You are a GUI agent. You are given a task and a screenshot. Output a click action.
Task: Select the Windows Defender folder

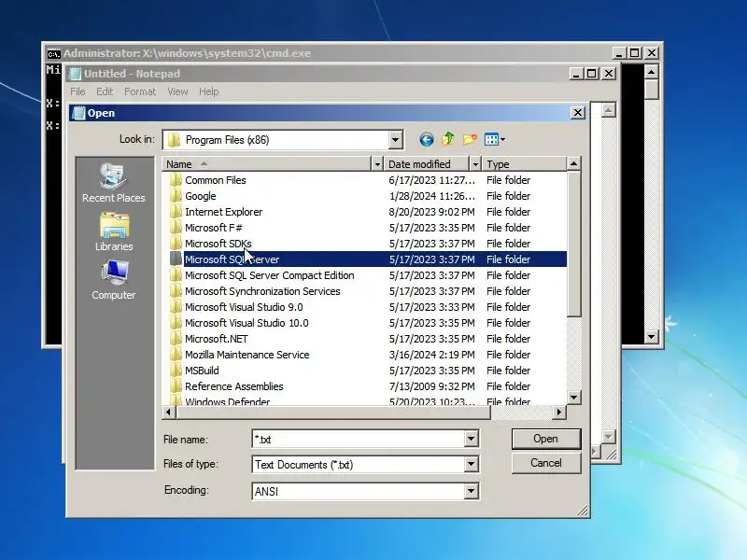click(227, 401)
